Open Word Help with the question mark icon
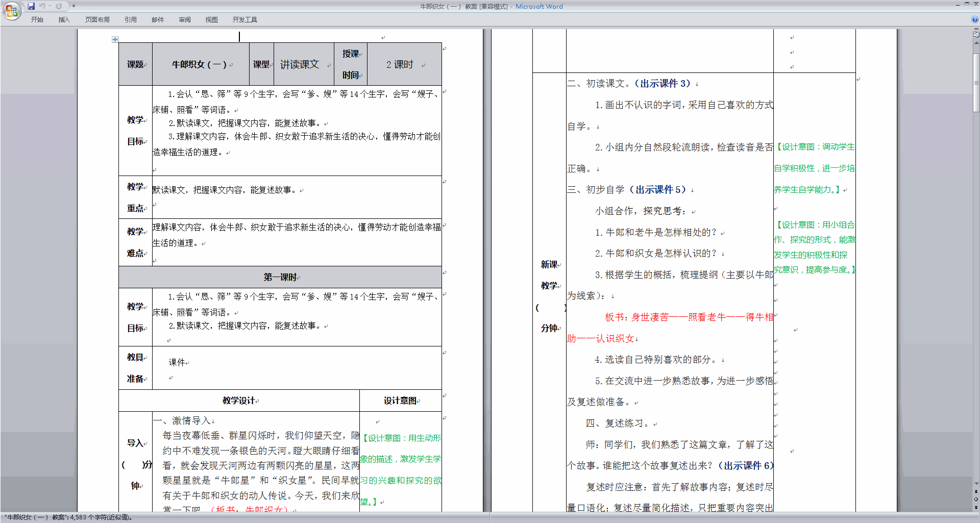The height and width of the screenshot is (523, 980). pos(975,19)
